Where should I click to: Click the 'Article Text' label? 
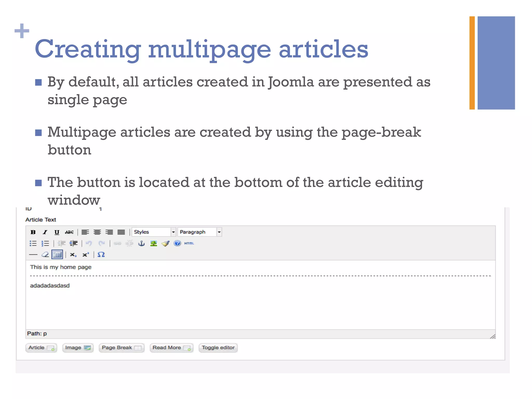[x=41, y=220]
